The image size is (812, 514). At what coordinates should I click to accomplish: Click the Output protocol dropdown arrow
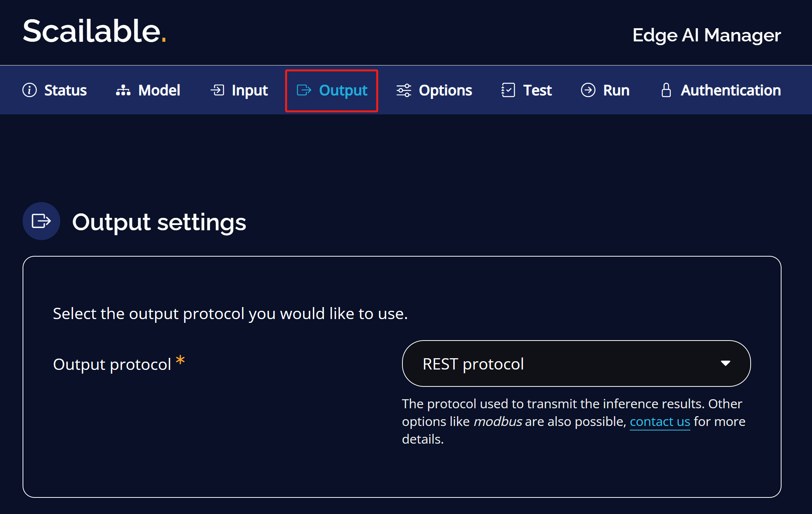(x=725, y=363)
